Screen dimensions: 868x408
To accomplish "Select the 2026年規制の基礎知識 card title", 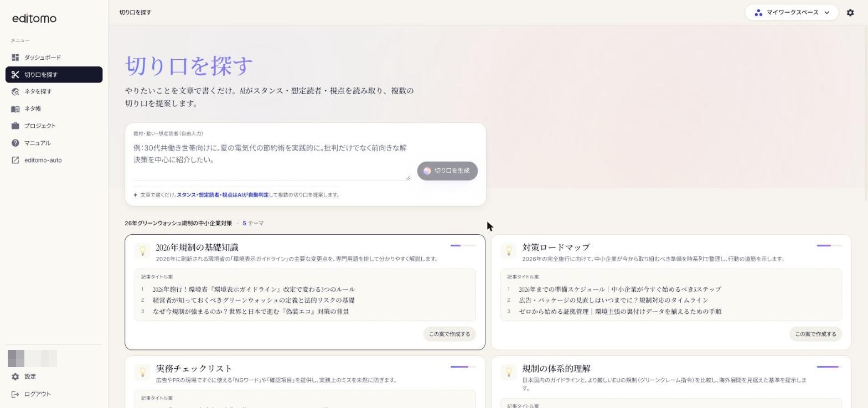I will [197, 247].
